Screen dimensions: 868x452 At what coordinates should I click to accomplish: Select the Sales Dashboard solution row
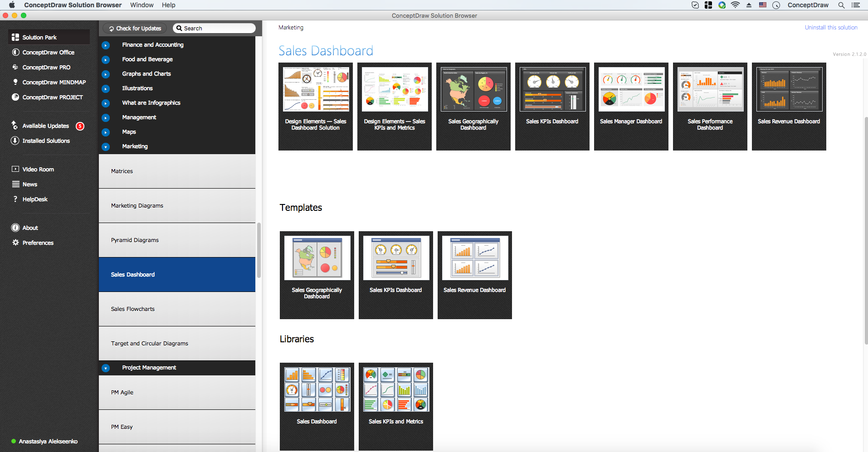click(177, 275)
